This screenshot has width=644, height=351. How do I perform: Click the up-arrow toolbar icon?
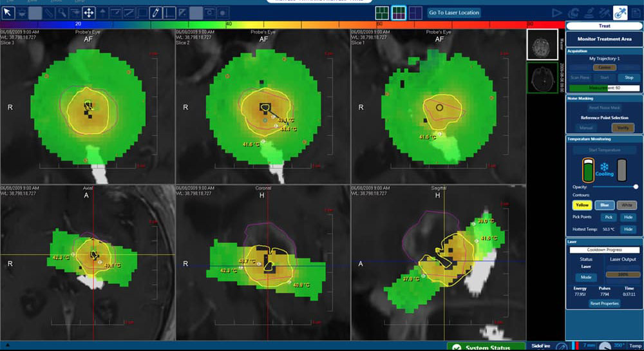(x=102, y=13)
